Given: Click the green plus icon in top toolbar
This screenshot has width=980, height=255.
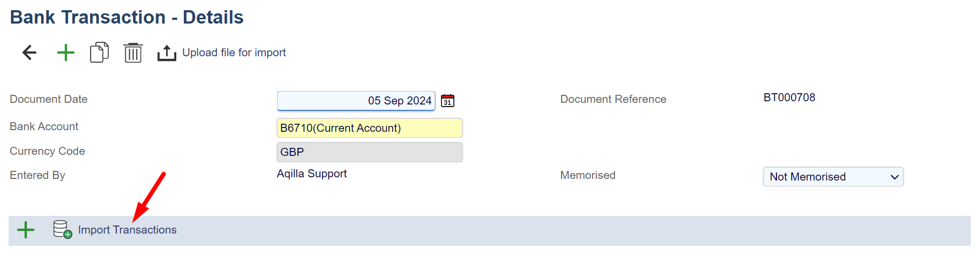Looking at the screenshot, I should (65, 52).
